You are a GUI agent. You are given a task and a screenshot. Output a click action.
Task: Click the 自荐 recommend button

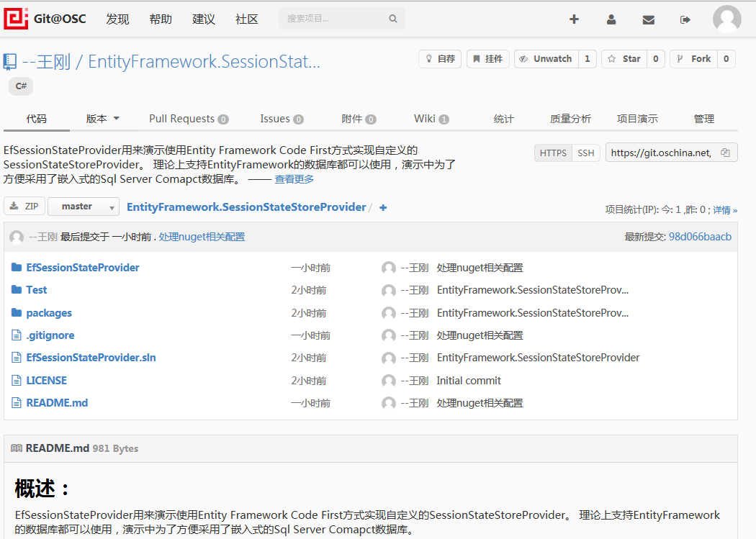tap(440, 59)
